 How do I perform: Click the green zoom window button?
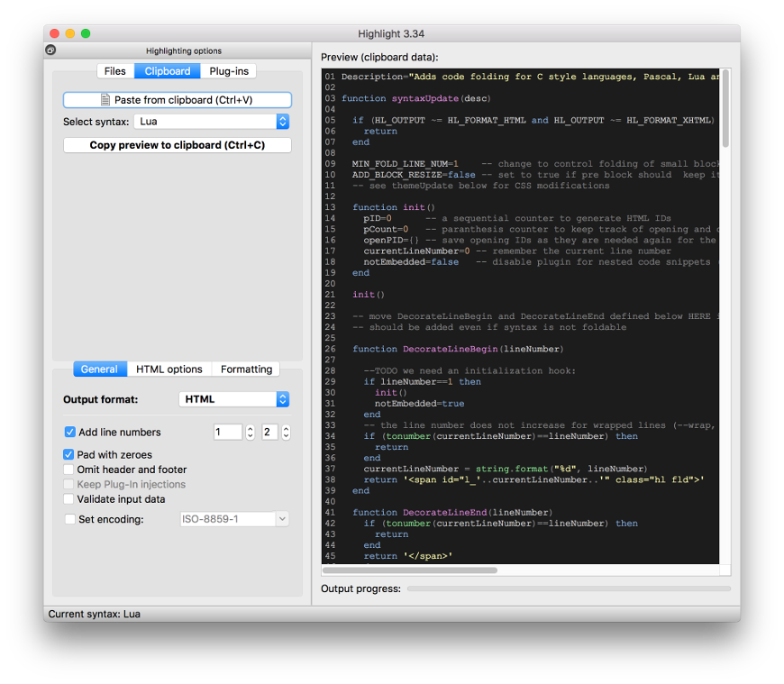click(86, 33)
